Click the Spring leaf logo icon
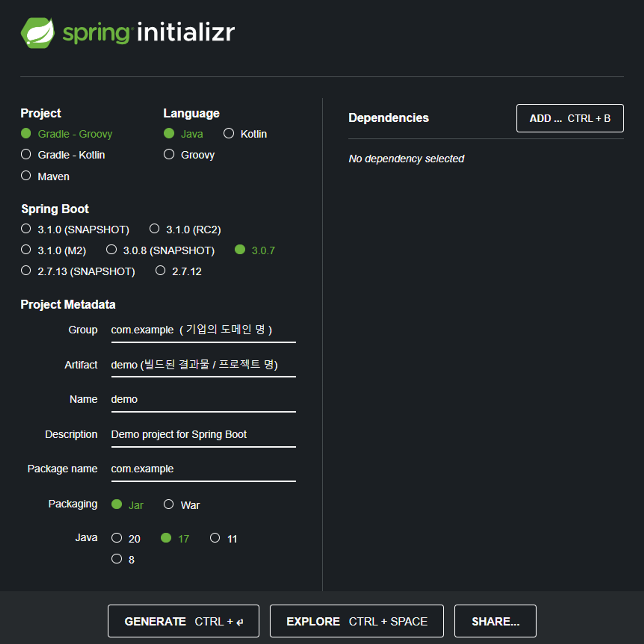The height and width of the screenshot is (644, 644). click(x=38, y=33)
